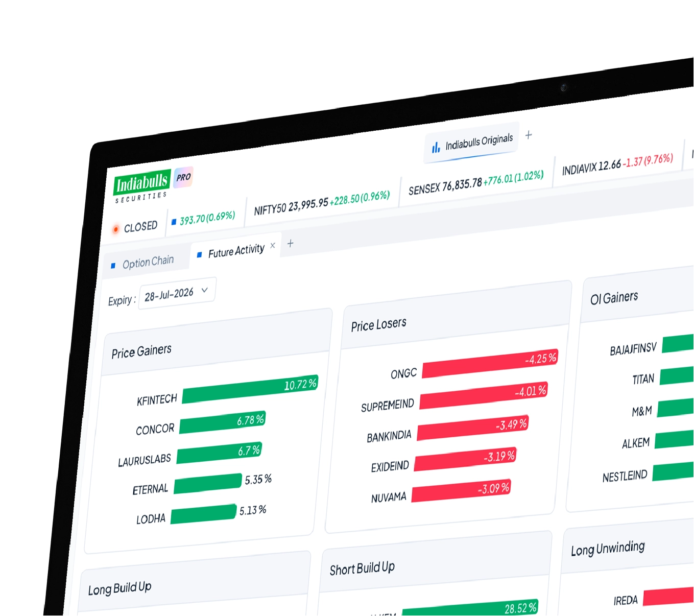Screen dimensions: 694x616
Task: Select IREDA in Long Unwinding
Action: click(x=626, y=600)
